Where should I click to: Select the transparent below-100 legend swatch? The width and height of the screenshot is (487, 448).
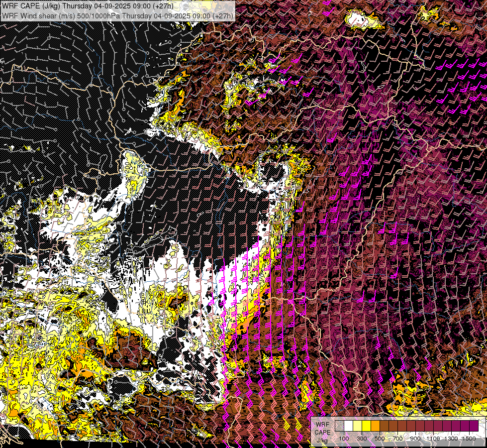pyautogui.click(x=339, y=426)
